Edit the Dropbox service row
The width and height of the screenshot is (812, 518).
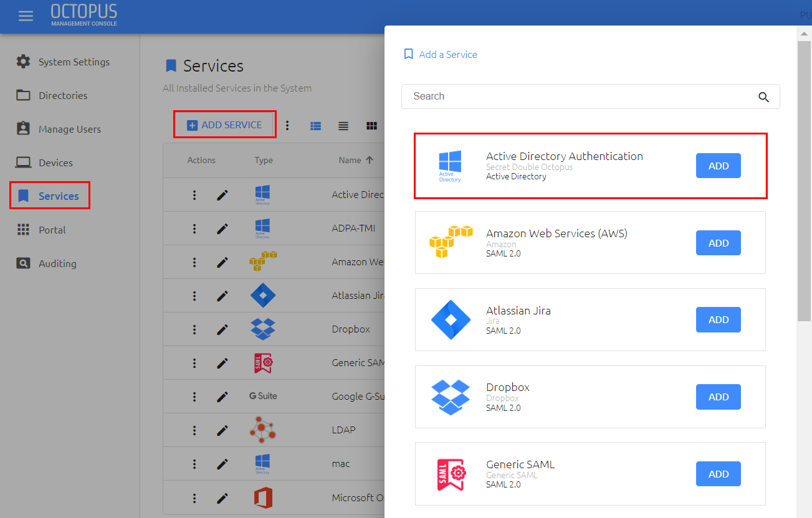click(222, 329)
